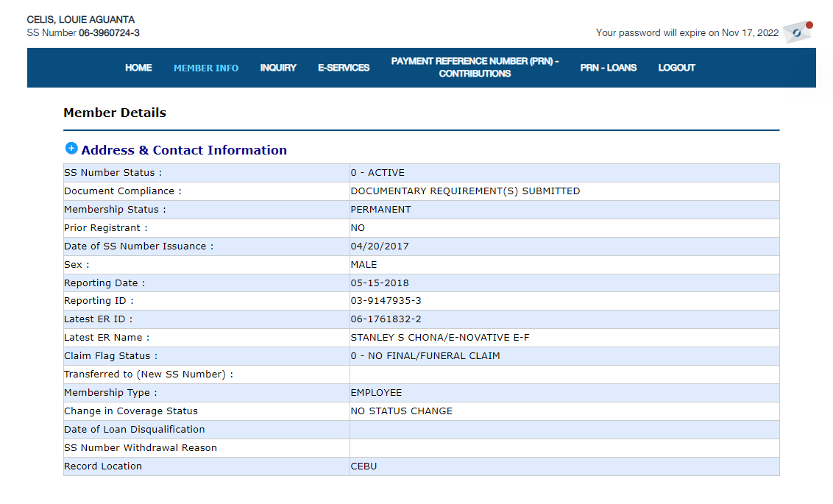Viewport: 833px width, 504px height.
Task: Click the Latest ER Name value cell
Action: [x=440, y=338]
